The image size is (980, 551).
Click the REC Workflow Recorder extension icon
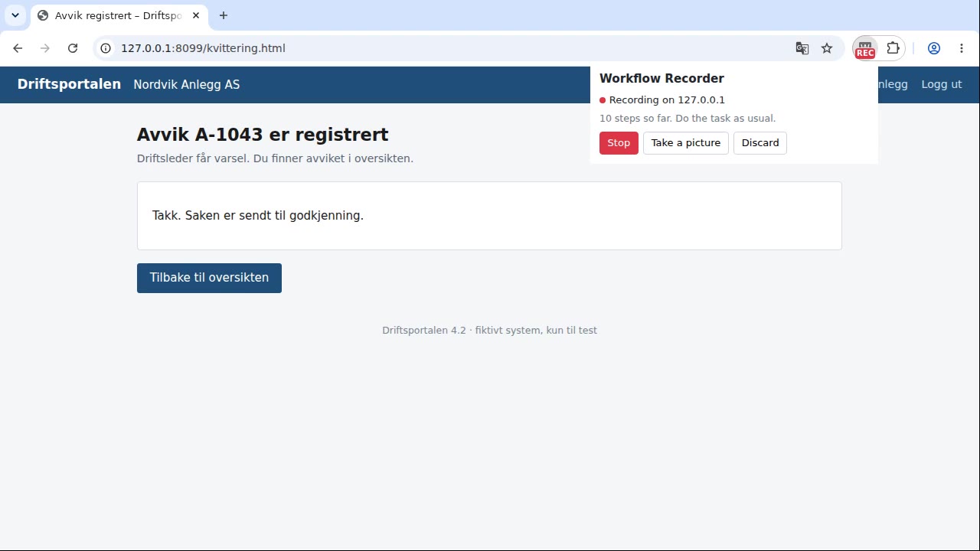pos(865,48)
